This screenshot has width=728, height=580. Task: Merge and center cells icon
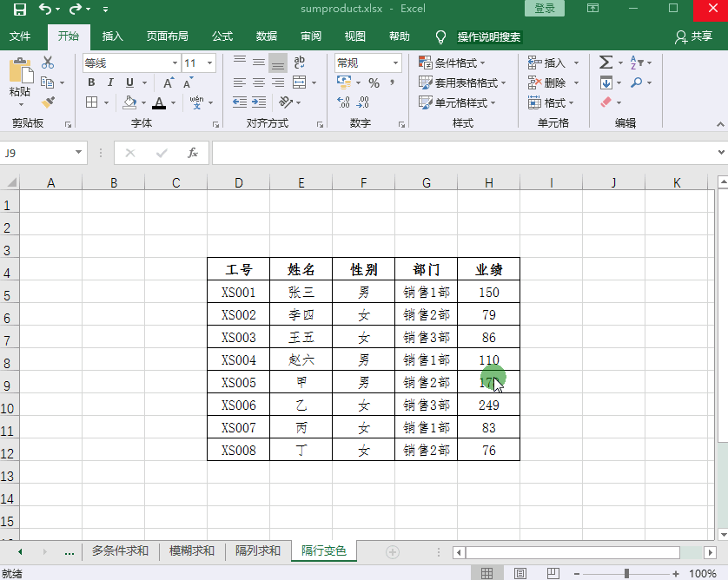click(300, 82)
